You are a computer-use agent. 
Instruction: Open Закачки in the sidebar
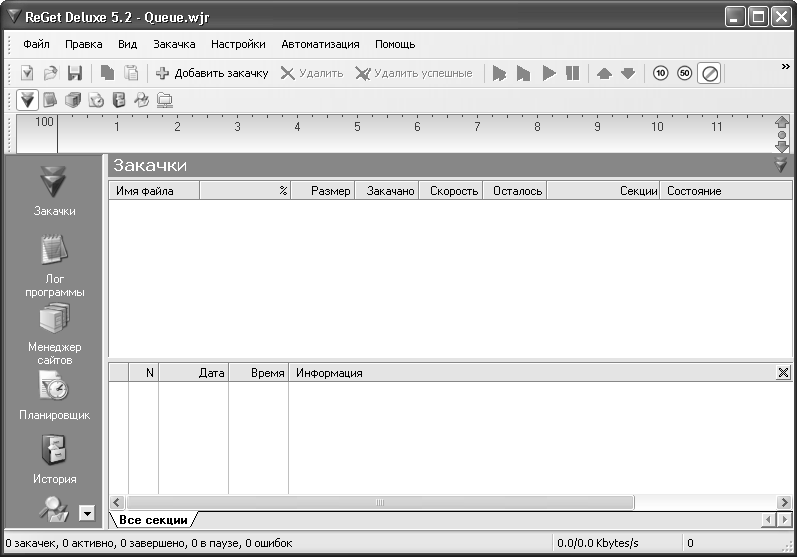(54, 191)
